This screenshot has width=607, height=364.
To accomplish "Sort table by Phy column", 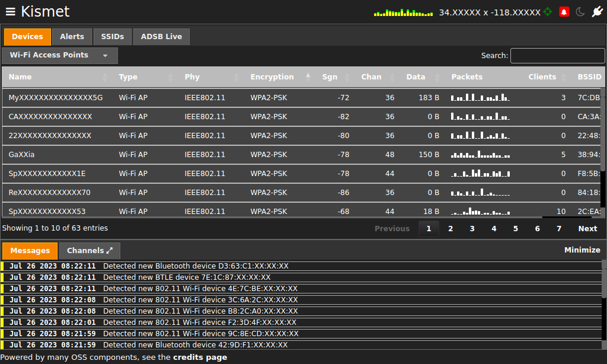I will coord(210,77).
